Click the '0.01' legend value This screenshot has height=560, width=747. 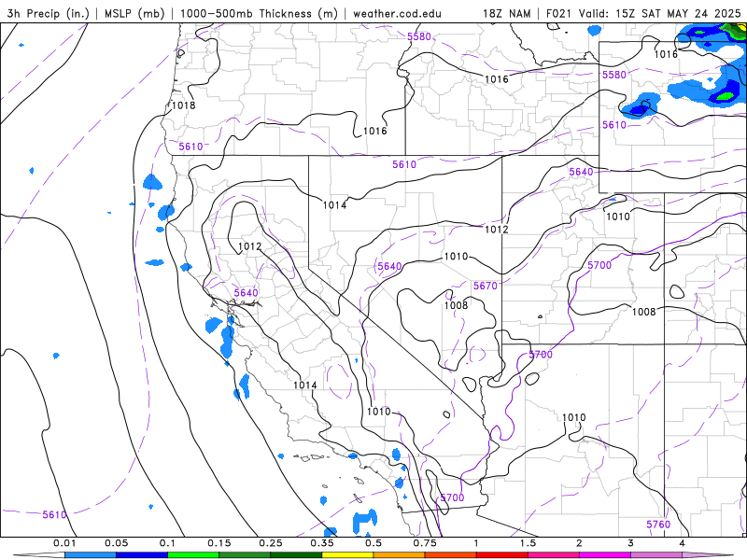pos(64,543)
